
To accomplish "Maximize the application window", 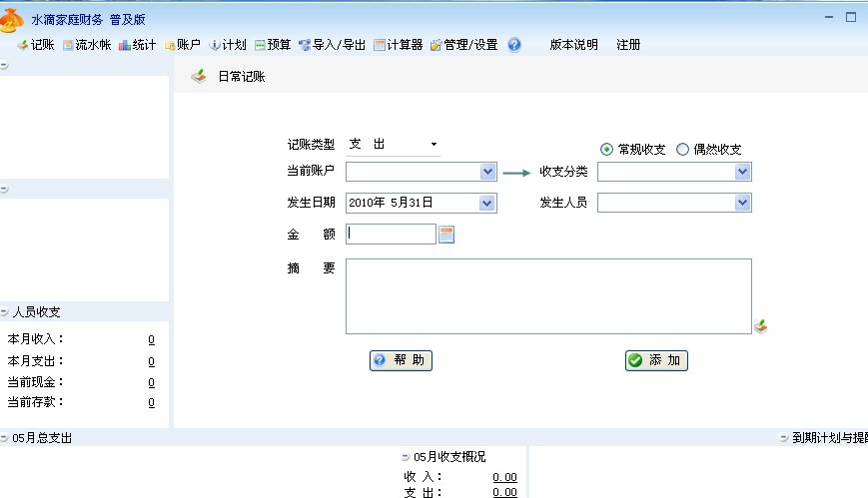I will [851, 18].
